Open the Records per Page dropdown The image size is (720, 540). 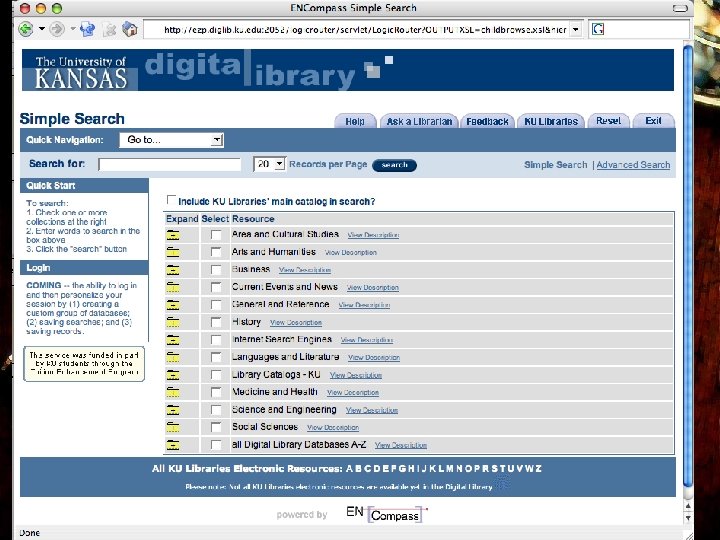(270, 164)
